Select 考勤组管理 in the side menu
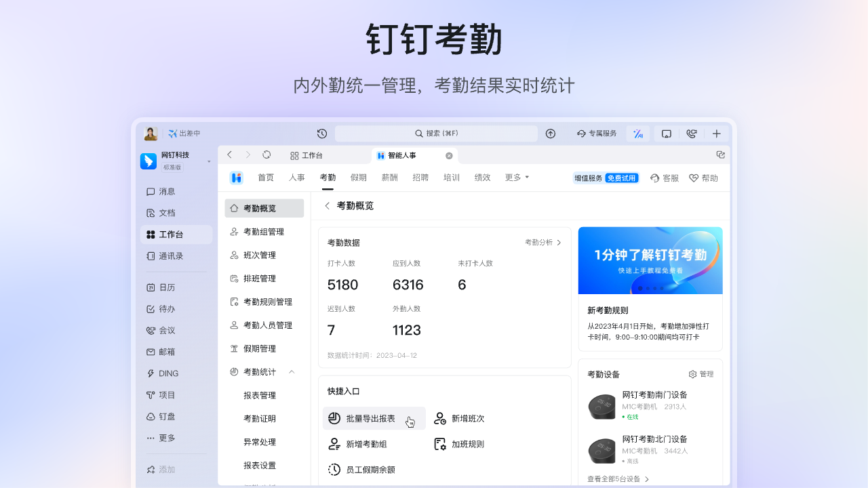This screenshot has height=488, width=868. (x=264, y=232)
